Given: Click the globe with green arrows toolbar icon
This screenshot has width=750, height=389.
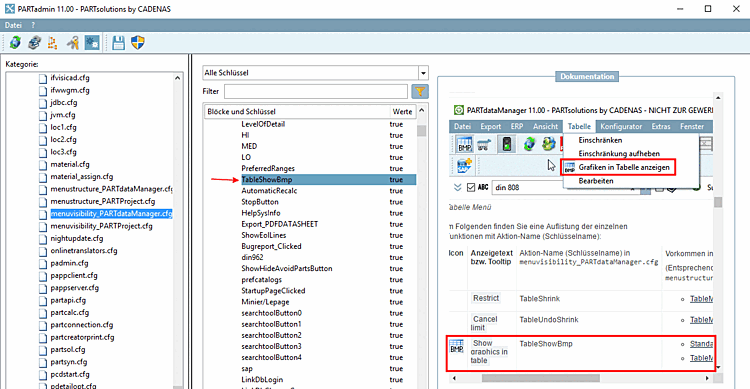Looking at the screenshot, I should tap(15, 43).
